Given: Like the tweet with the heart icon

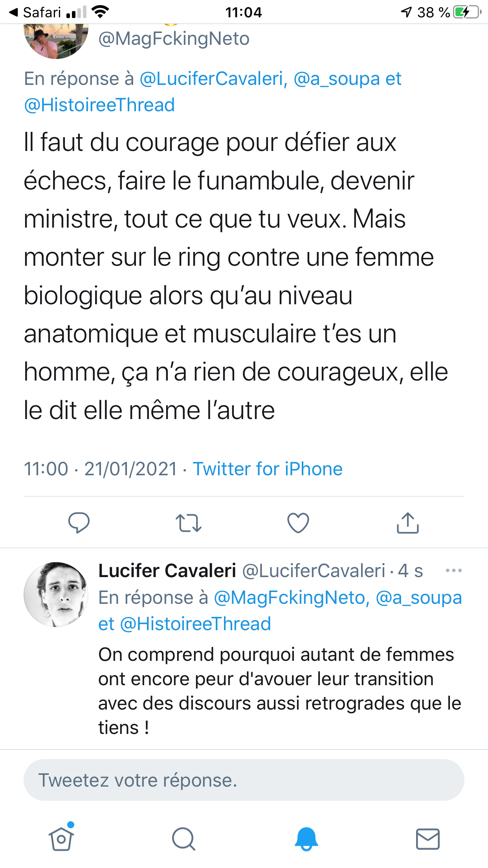Looking at the screenshot, I should pos(298,523).
